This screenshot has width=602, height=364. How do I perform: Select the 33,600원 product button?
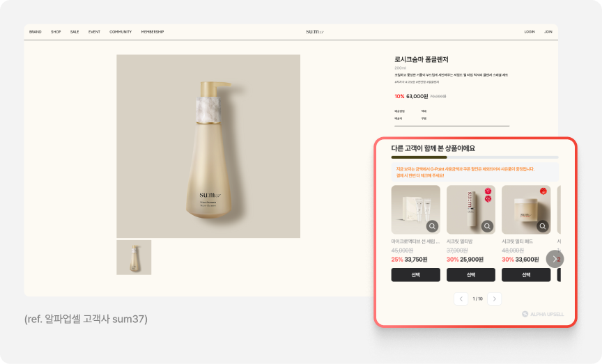(x=526, y=275)
